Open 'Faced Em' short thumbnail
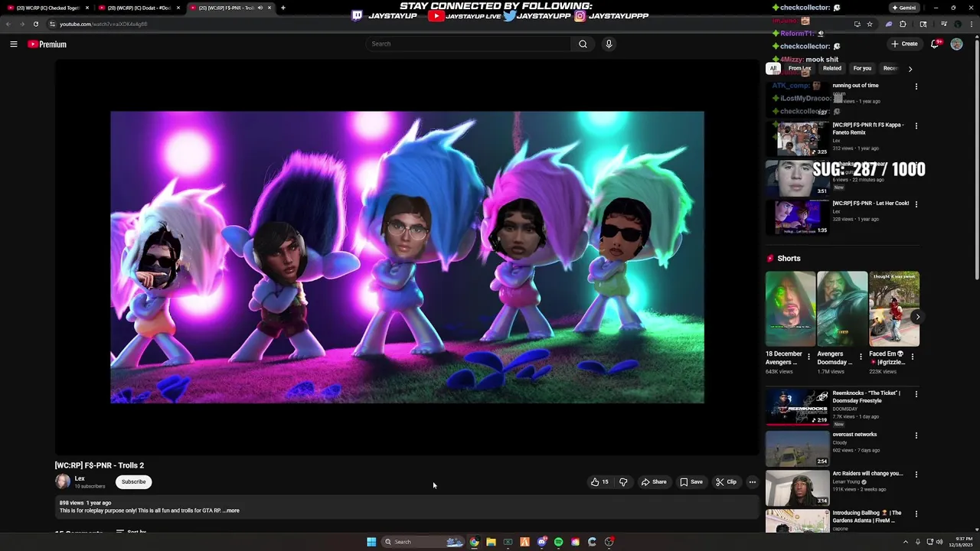This screenshot has height=551, width=980. [894, 308]
